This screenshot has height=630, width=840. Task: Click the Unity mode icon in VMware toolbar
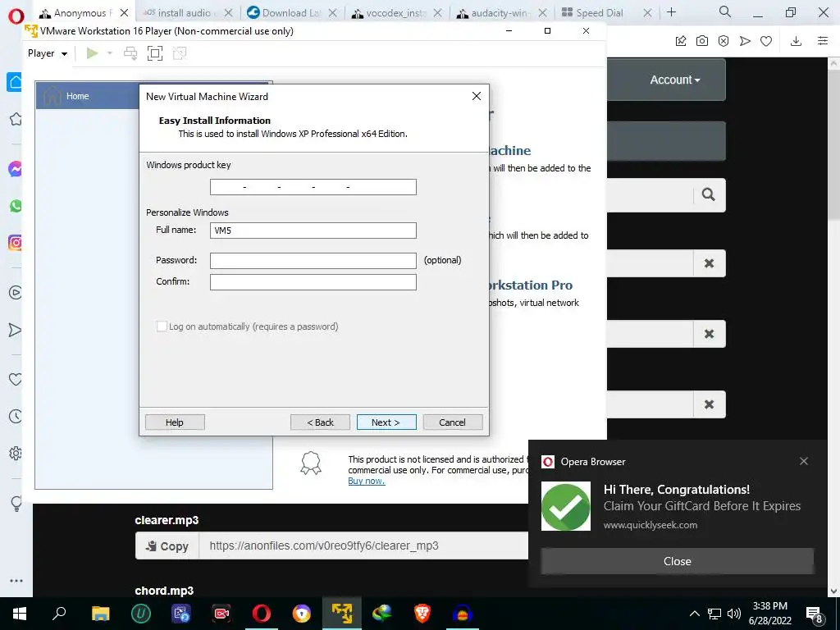tap(180, 53)
